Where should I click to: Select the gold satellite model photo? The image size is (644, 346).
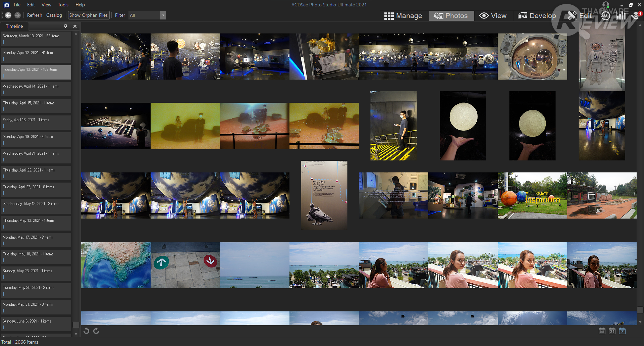[x=324, y=56]
